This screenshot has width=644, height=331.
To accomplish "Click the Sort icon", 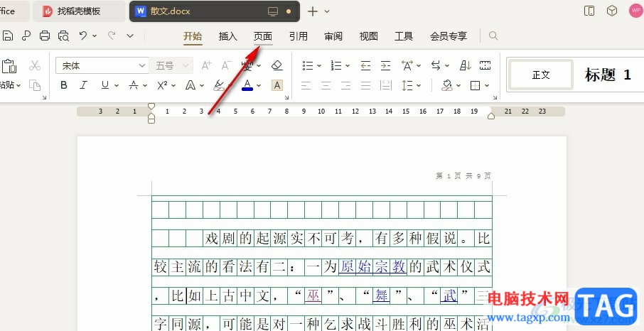I will tap(466, 65).
